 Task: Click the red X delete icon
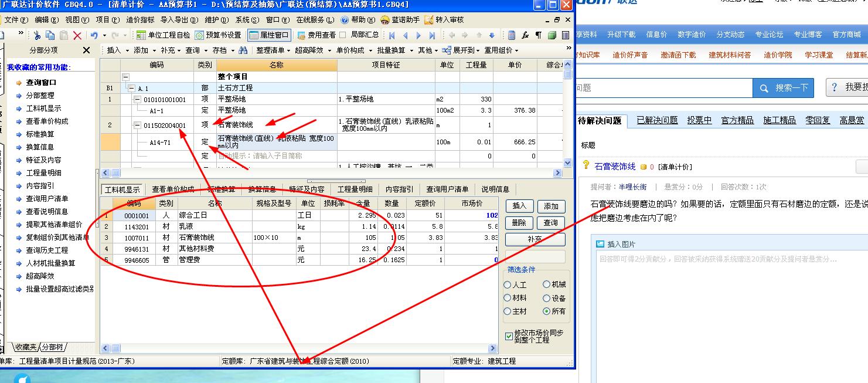(x=77, y=35)
